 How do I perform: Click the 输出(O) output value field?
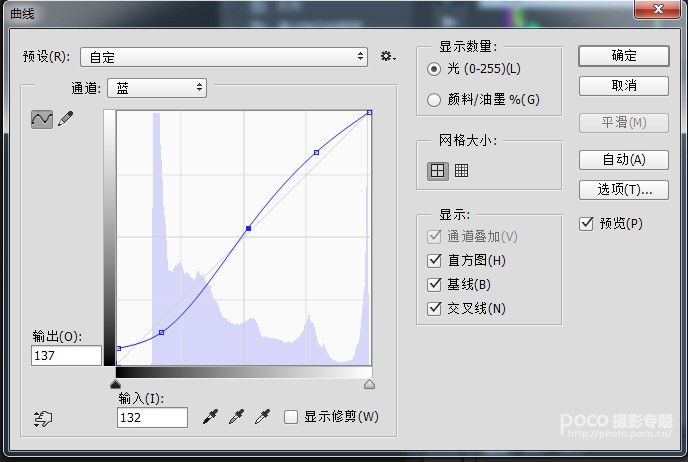[66, 355]
